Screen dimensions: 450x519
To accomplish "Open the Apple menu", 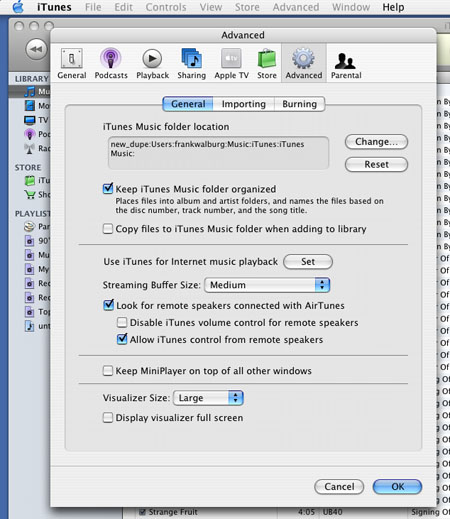I will (18, 7).
